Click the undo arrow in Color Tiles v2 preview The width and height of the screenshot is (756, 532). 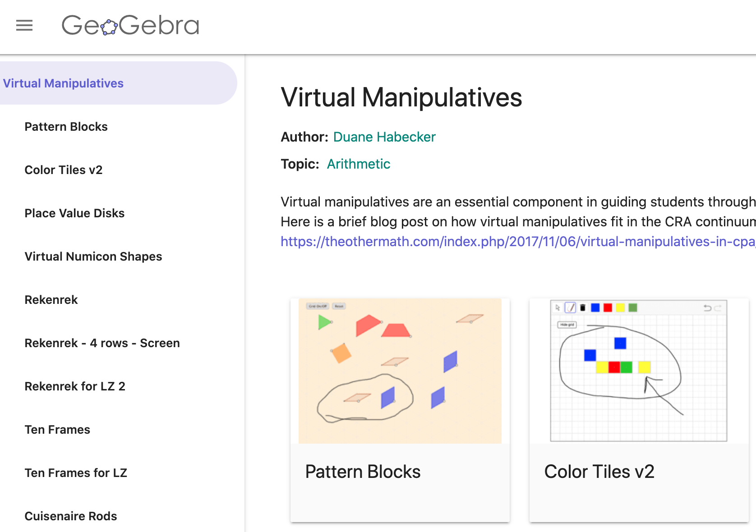click(707, 307)
